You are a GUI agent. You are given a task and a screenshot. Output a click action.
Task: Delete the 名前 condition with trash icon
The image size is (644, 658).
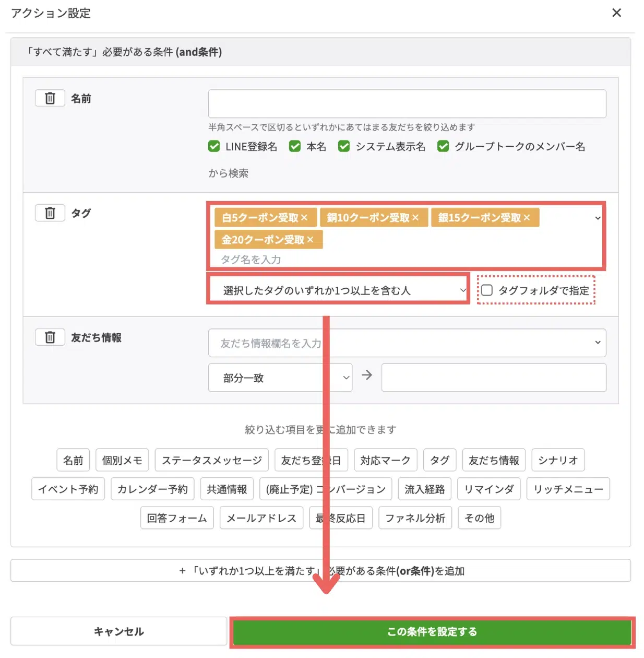(x=50, y=98)
